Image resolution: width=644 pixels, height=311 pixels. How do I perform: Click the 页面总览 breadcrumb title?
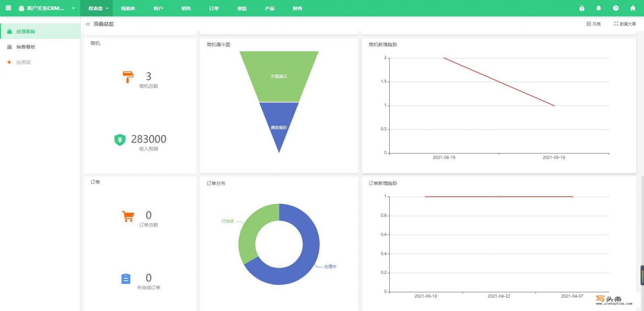tap(104, 24)
